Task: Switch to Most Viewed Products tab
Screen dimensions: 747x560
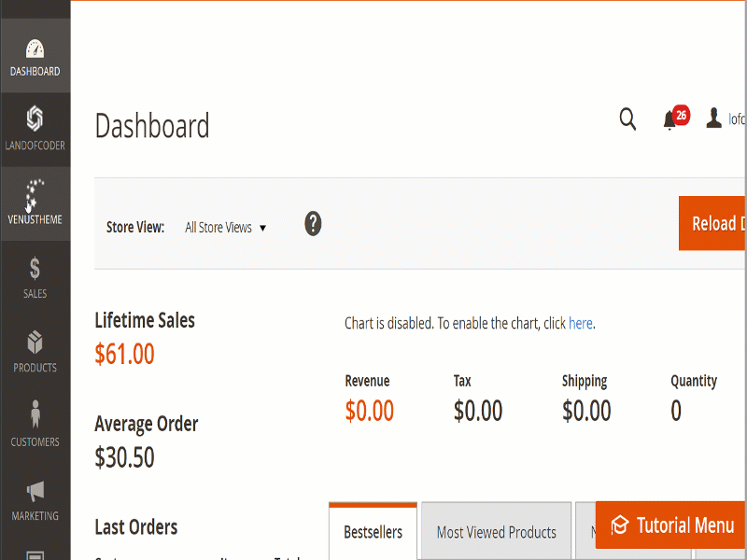Action: (496, 532)
